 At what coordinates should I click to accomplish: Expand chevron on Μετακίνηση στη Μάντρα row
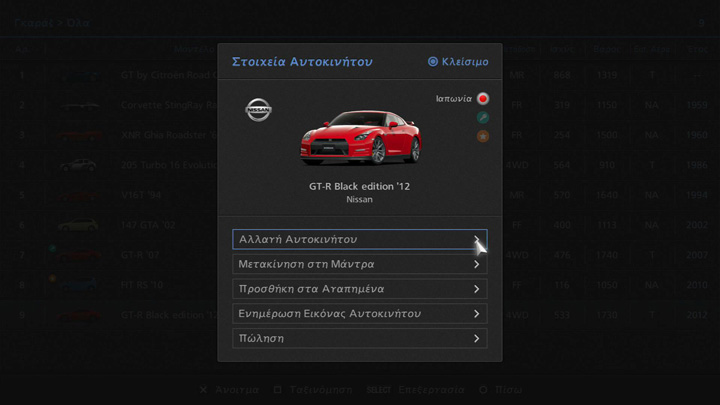click(477, 264)
